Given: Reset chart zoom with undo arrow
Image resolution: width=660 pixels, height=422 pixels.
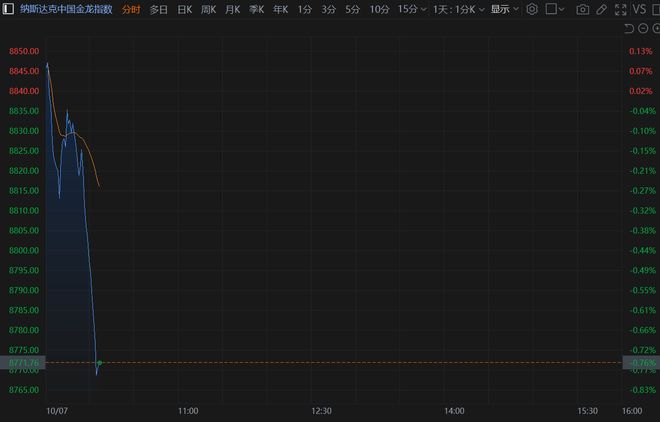Looking at the screenshot, I should click(629, 28).
